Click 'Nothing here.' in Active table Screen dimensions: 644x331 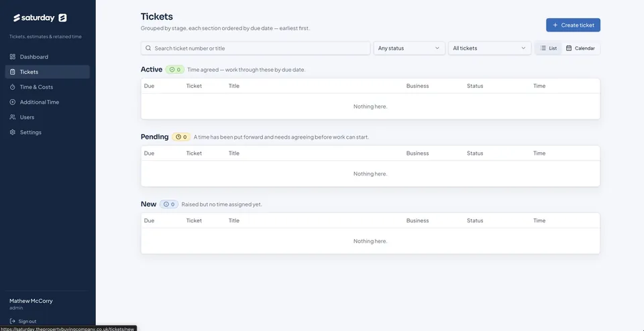[x=370, y=107]
